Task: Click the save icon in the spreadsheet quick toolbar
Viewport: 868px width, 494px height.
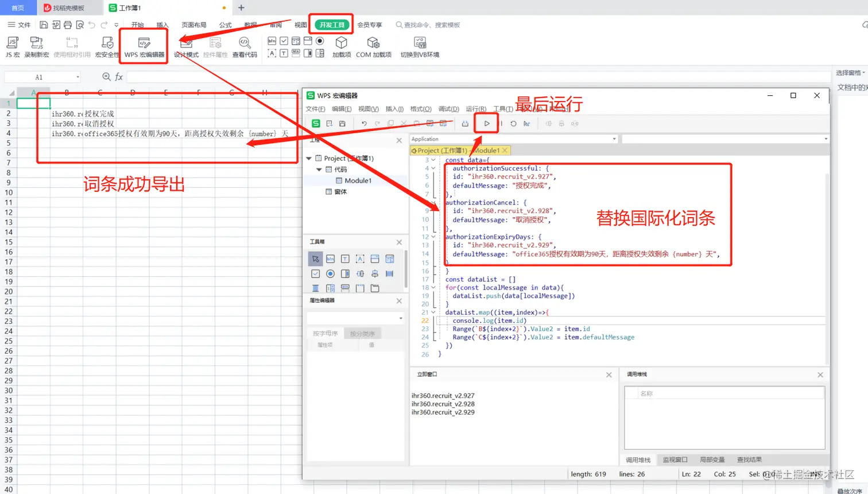Action: [44, 25]
